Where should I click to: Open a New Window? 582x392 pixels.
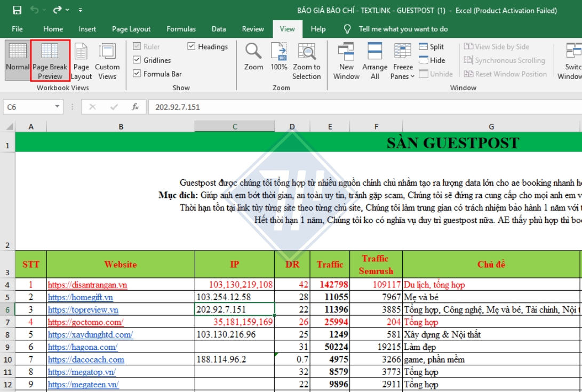pos(346,60)
